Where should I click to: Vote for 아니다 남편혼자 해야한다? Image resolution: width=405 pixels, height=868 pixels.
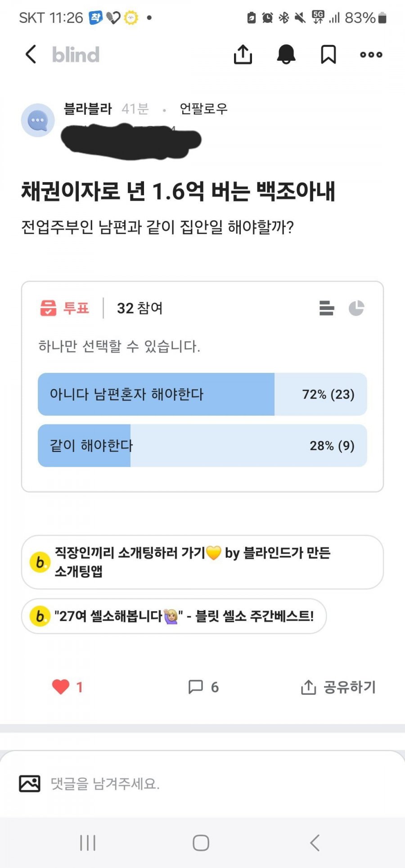pyautogui.click(x=202, y=394)
